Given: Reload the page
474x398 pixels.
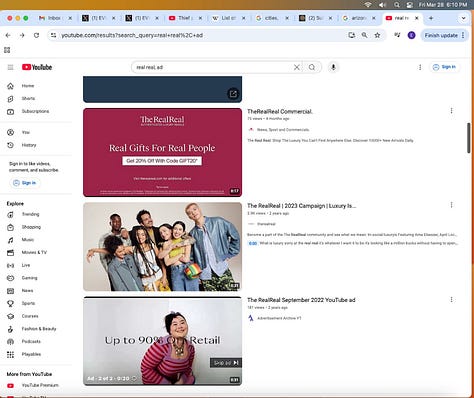Looking at the screenshot, I should [x=36, y=35].
